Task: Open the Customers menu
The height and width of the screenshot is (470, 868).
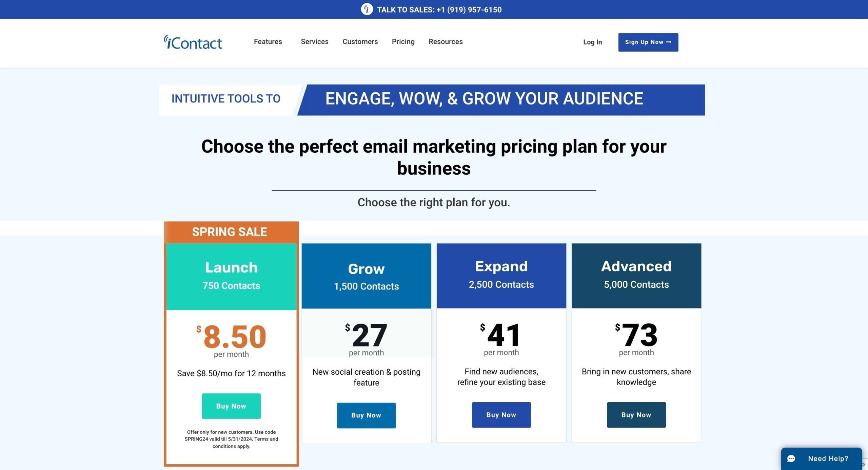Action: coord(360,41)
